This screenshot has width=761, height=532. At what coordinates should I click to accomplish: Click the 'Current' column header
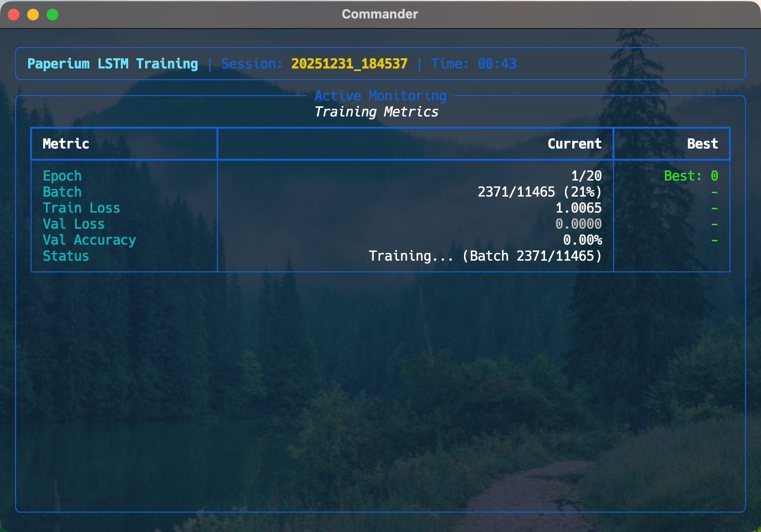tap(575, 144)
